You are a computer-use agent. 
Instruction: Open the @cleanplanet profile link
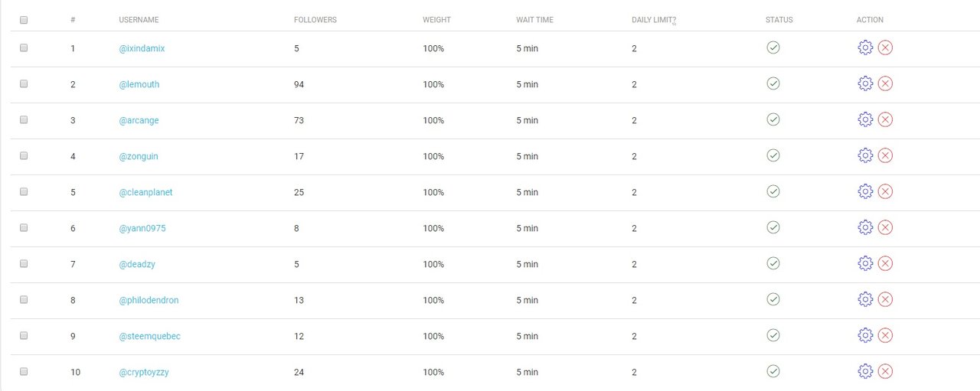(x=145, y=192)
